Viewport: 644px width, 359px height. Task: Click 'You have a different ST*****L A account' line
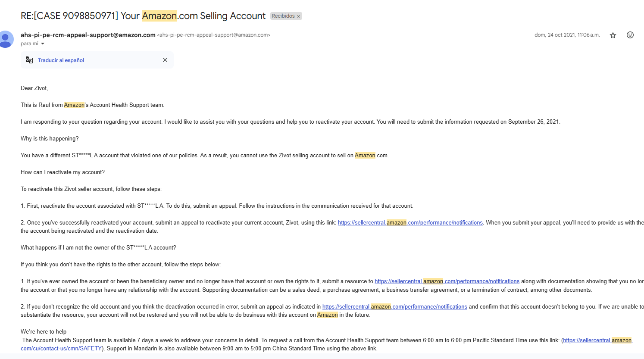pos(205,156)
